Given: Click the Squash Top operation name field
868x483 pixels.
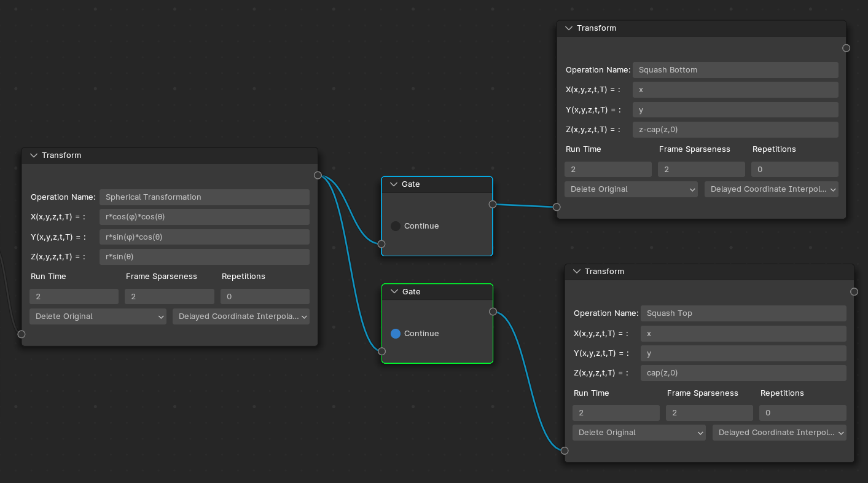Looking at the screenshot, I should click(x=743, y=313).
